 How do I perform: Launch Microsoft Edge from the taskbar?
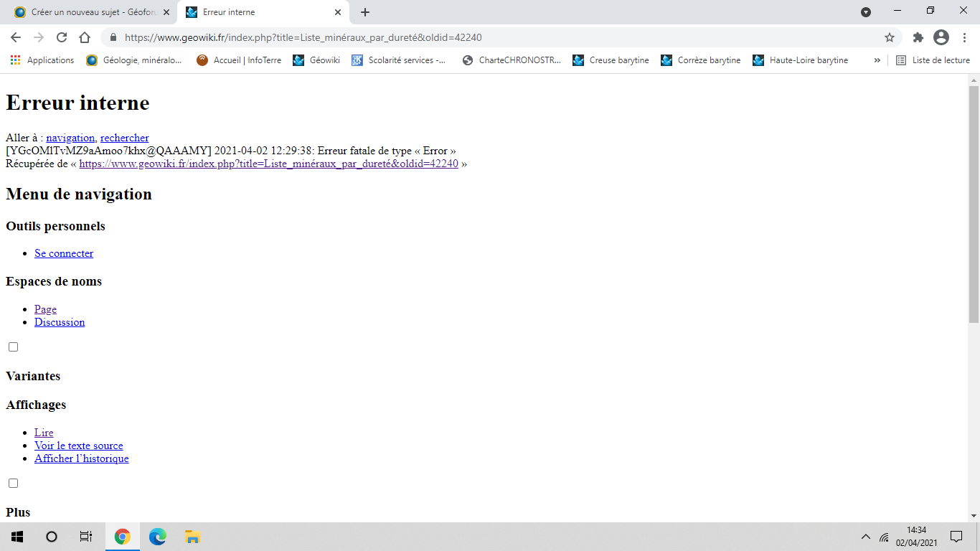coord(157,537)
